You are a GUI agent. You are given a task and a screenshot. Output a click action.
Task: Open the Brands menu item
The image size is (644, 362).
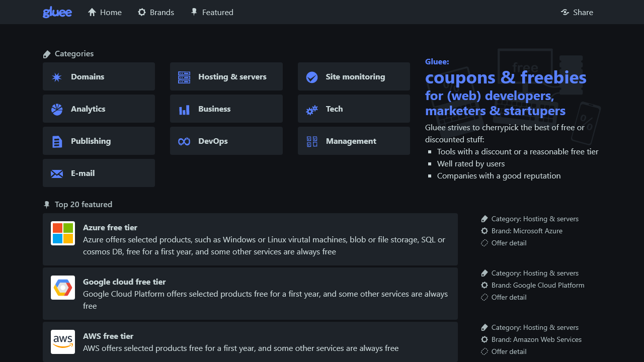click(156, 12)
